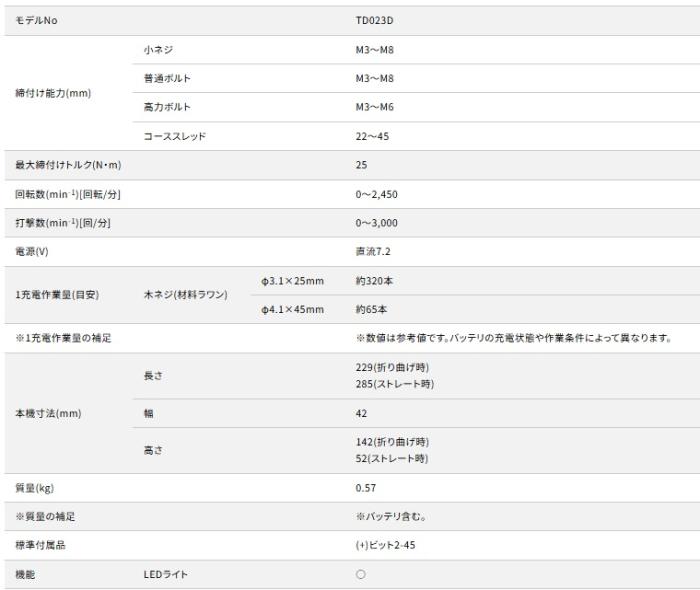This screenshot has height=590, width=700.
Task: Select the model number TD023D
Action: [374, 21]
